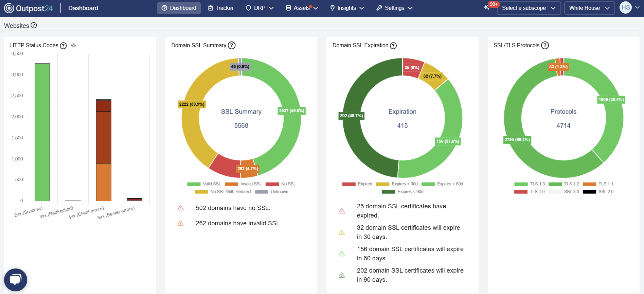
Task: Click the green 2xx Success bar
Action: (42, 133)
